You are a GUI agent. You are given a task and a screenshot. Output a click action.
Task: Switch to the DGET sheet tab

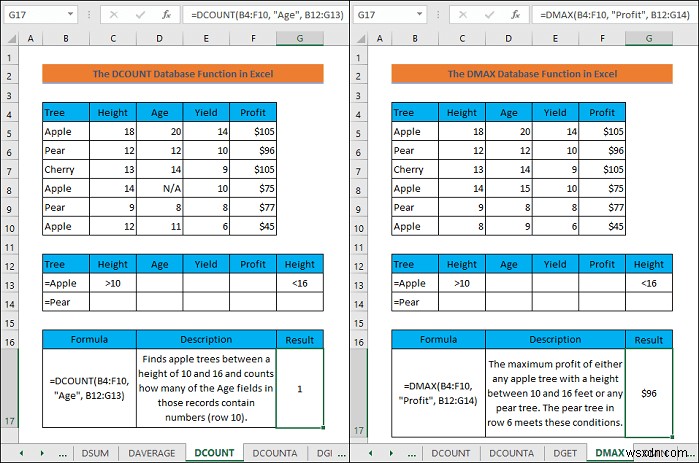(565, 453)
